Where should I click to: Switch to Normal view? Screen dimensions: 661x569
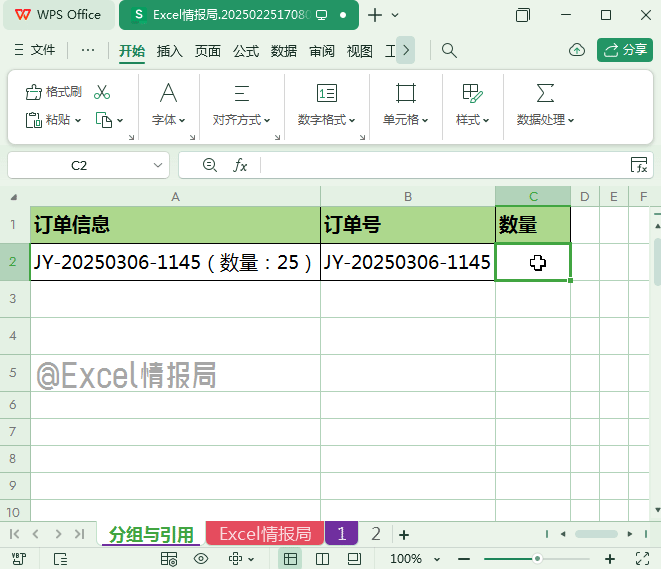(x=290, y=559)
